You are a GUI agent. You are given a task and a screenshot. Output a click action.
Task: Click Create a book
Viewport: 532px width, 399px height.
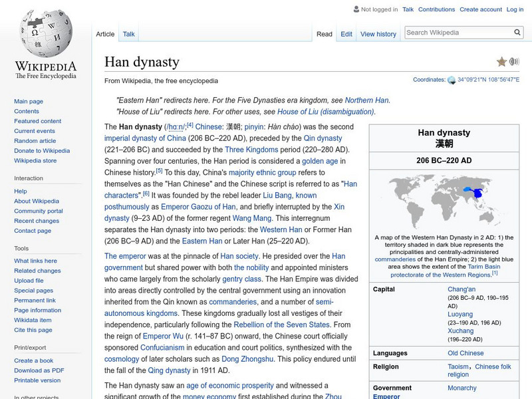tap(34, 360)
